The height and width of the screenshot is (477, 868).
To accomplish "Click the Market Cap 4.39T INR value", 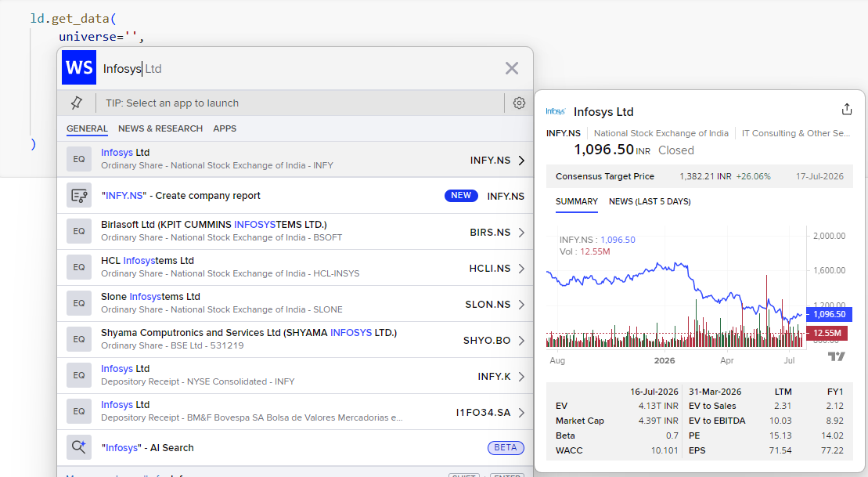I will (x=658, y=421).
